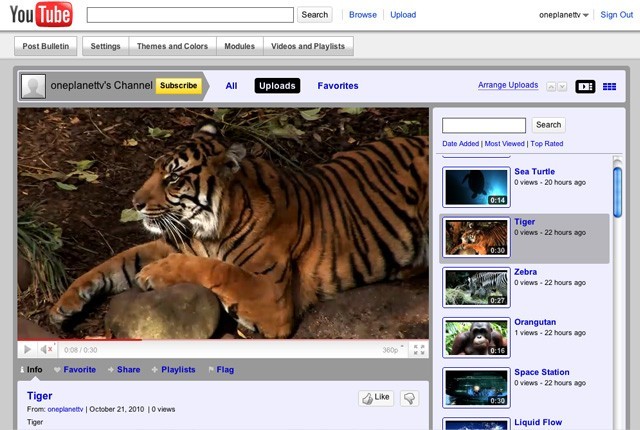Open the Modules tab
The height and width of the screenshot is (430, 640).
tap(240, 46)
